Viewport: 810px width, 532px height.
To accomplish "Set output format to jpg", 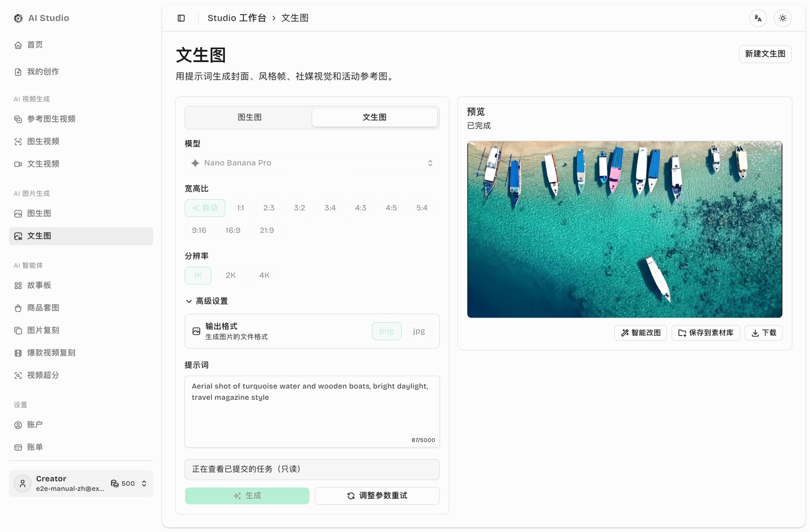I will (x=419, y=331).
